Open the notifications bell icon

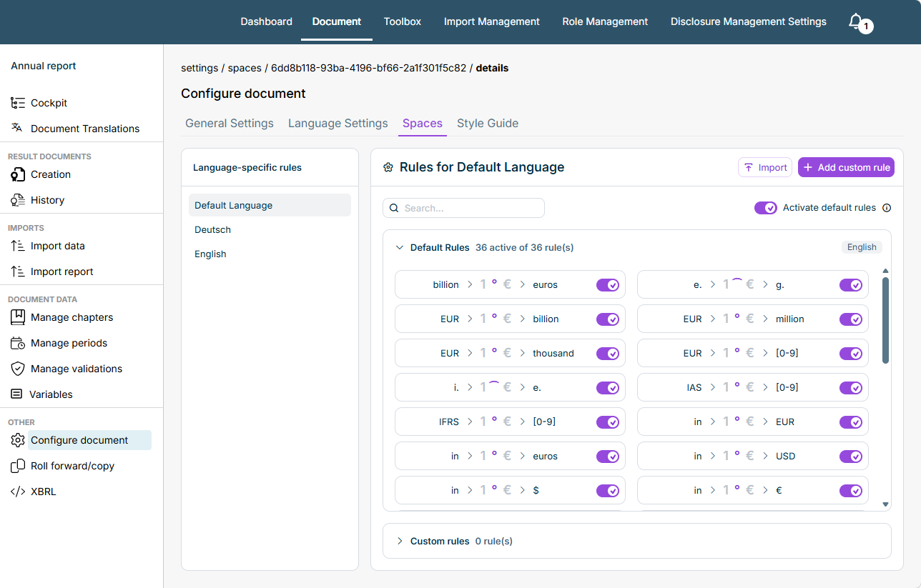(855, 21)
